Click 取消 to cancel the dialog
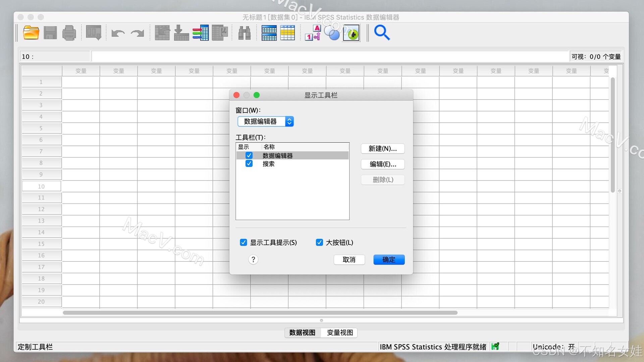Screen dimensions: 644x362 (349, 260)
